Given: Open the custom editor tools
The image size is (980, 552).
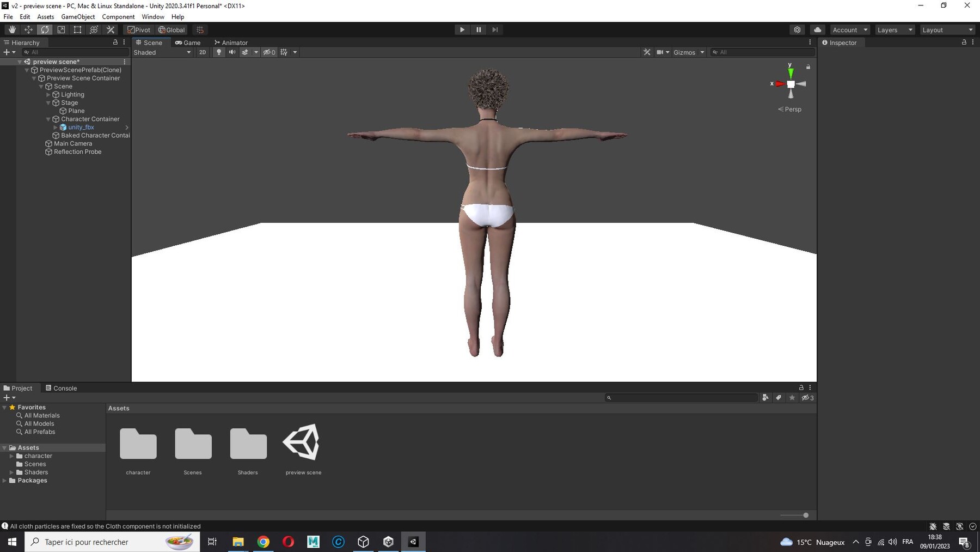Looking at the screenshot, I should pos(111,30).
